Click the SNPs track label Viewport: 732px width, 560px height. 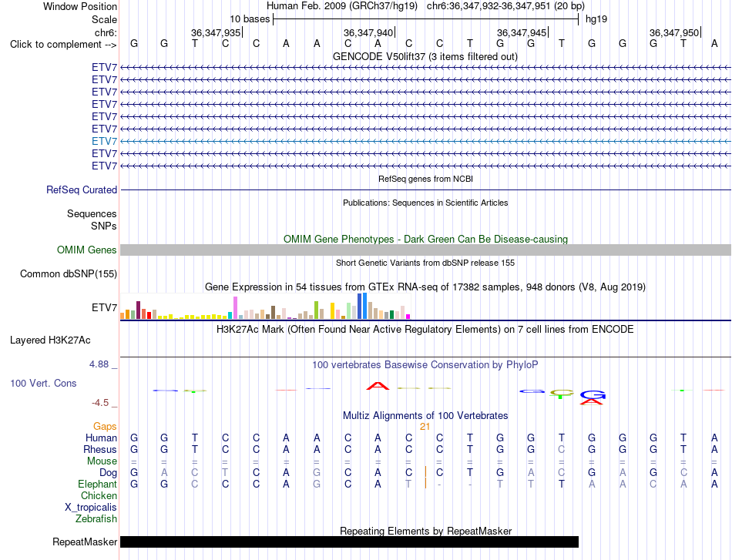pyautogui.click(x=104, y=226)
